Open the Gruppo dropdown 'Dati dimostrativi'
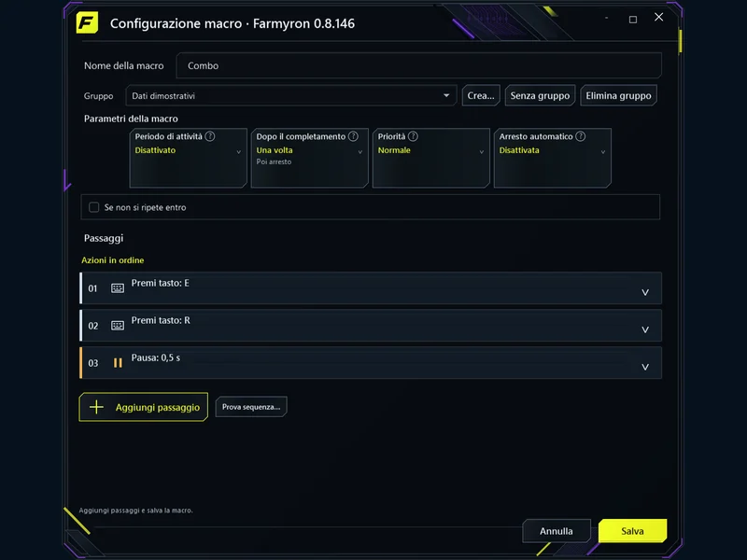This screenshot has width=747, height=560. tap(291, 96)
